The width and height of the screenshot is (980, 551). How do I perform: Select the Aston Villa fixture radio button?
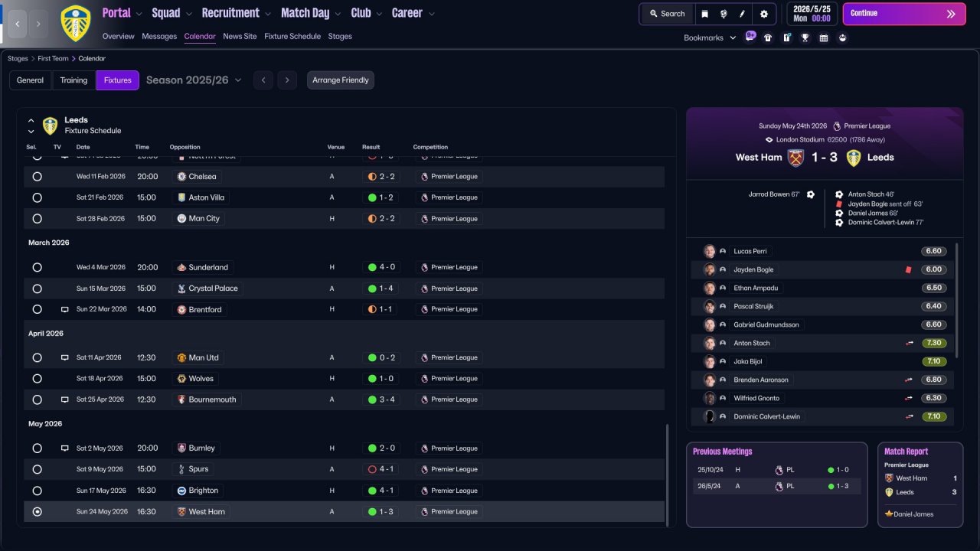click(38, 197)
